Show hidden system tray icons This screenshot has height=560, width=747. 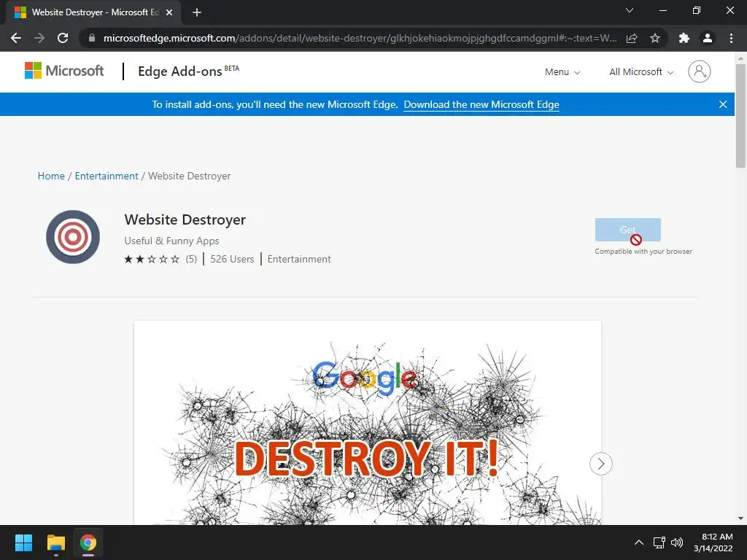point(639,542)
